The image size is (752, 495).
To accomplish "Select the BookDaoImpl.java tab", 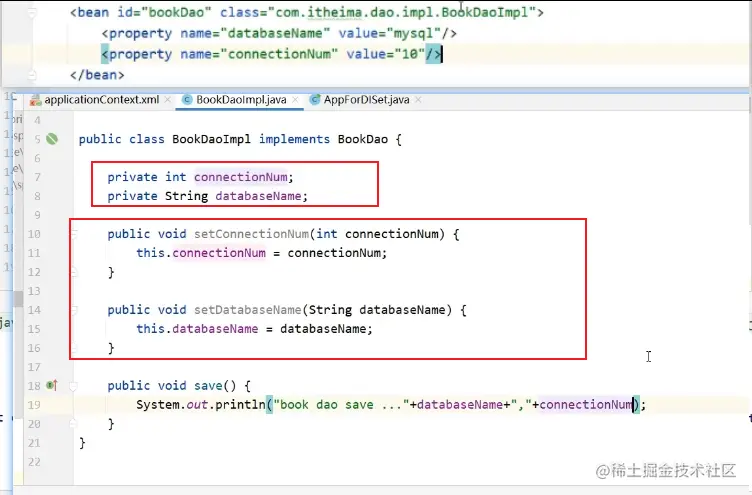I will coord(241,100).
